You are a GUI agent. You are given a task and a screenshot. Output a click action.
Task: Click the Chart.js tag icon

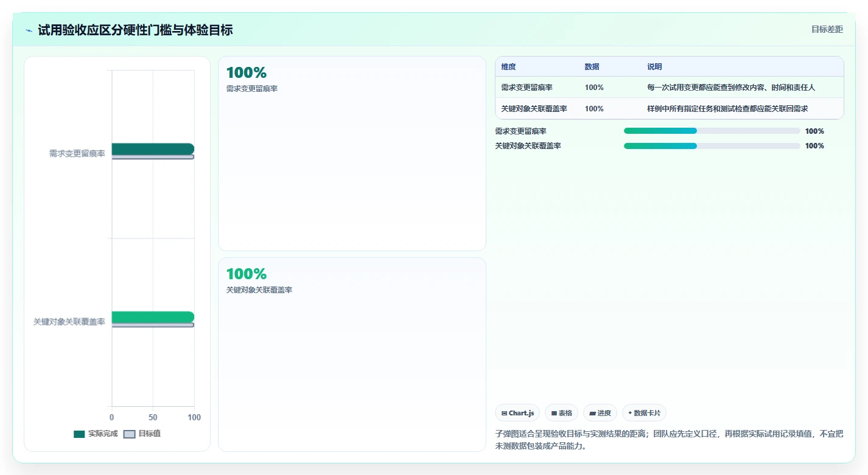tap(505, 414)
